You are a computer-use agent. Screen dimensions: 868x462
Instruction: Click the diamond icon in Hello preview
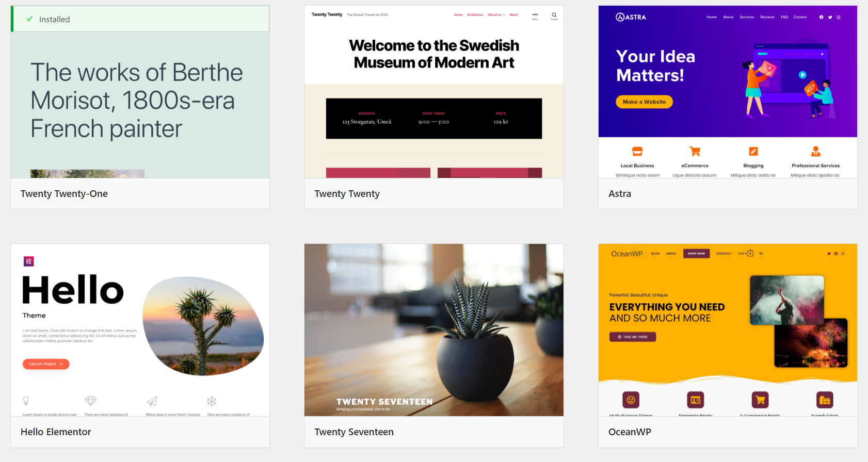91,401
